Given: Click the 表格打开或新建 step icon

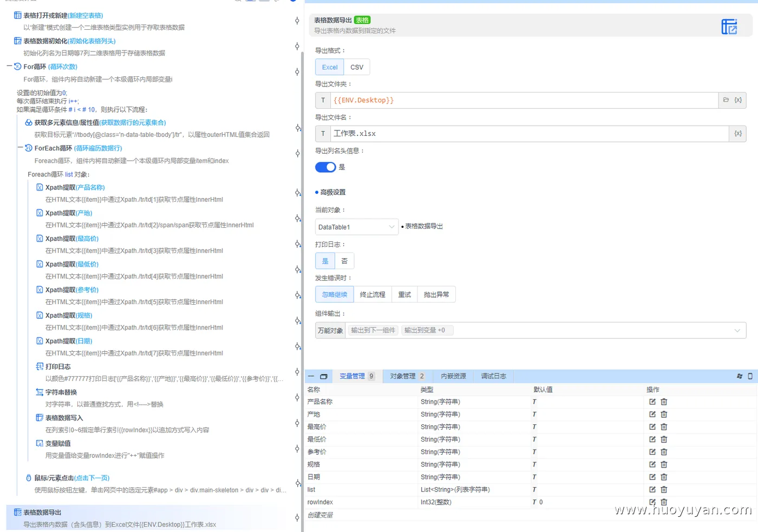Looking at the screenshot, I should pos(18,15).
